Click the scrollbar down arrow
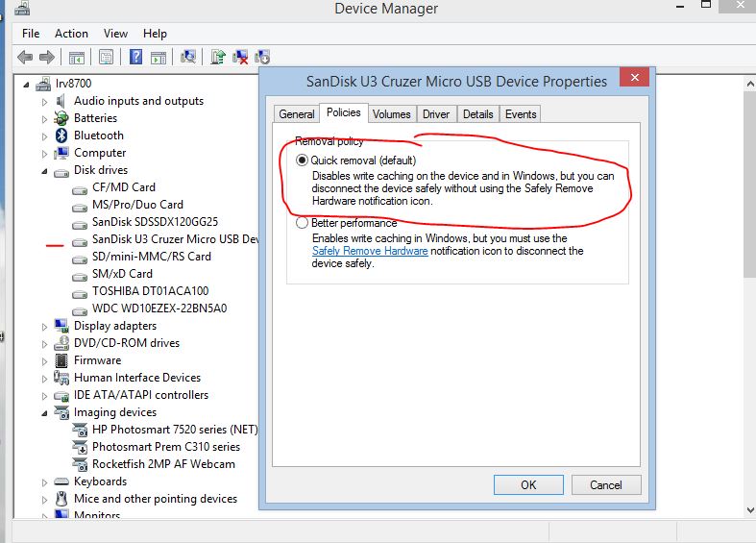756x543 pixels. click(750, 509)
